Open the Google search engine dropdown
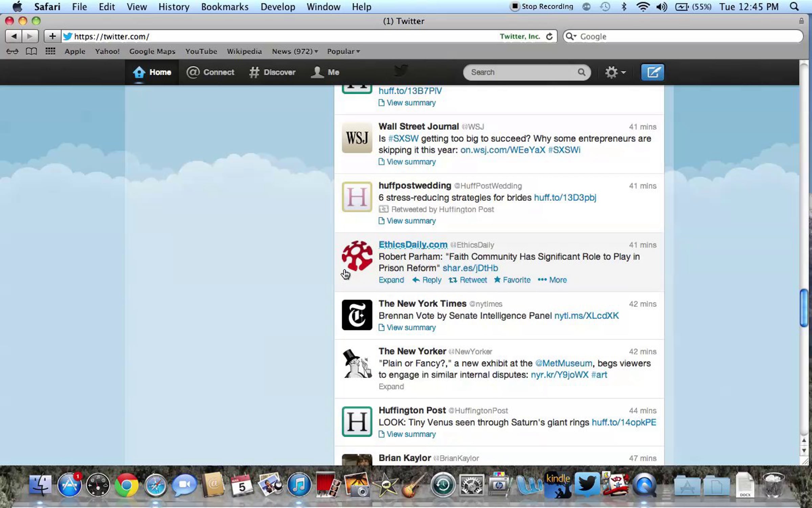The width and height of the screenshot is (812, 508). (571, 36)
